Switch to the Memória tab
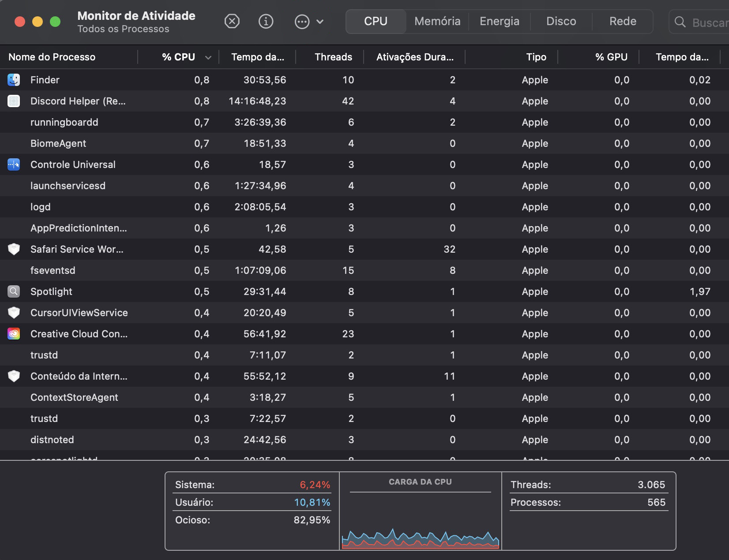729x560 pixels. click(x=436, y=21)
